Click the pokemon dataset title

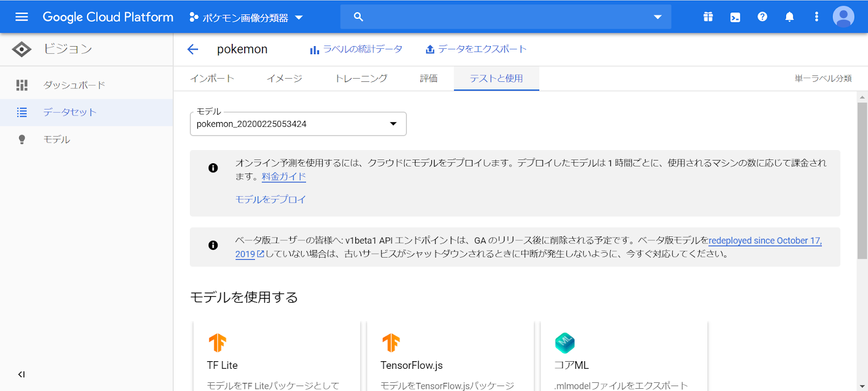(x=242, y=49)
